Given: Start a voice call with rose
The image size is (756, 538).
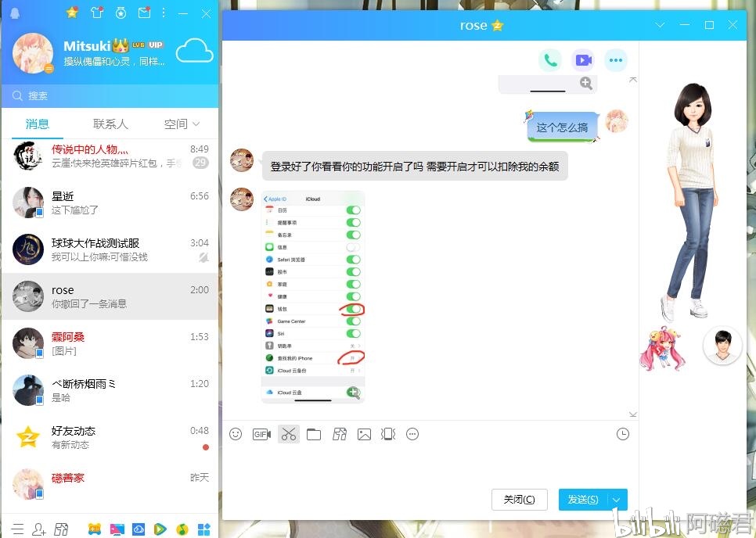Looking at the screenshot, I should click(550, 60).
